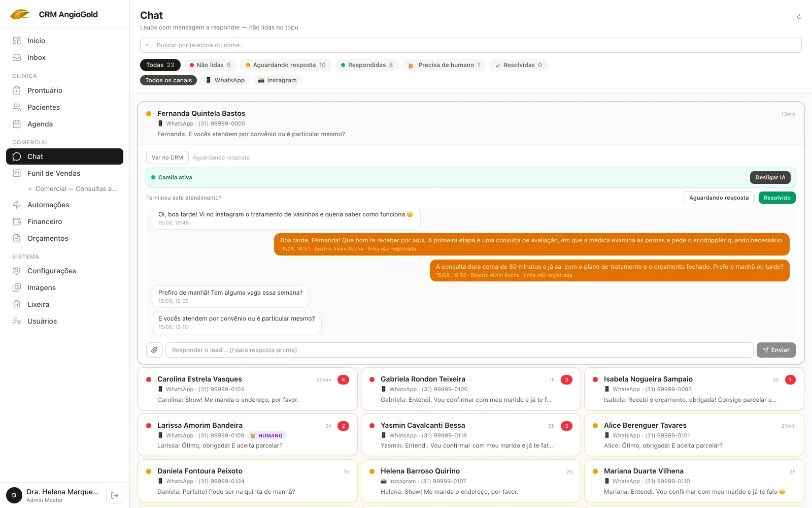
Task: Open the Lixeira trash section
Action: 64,304
